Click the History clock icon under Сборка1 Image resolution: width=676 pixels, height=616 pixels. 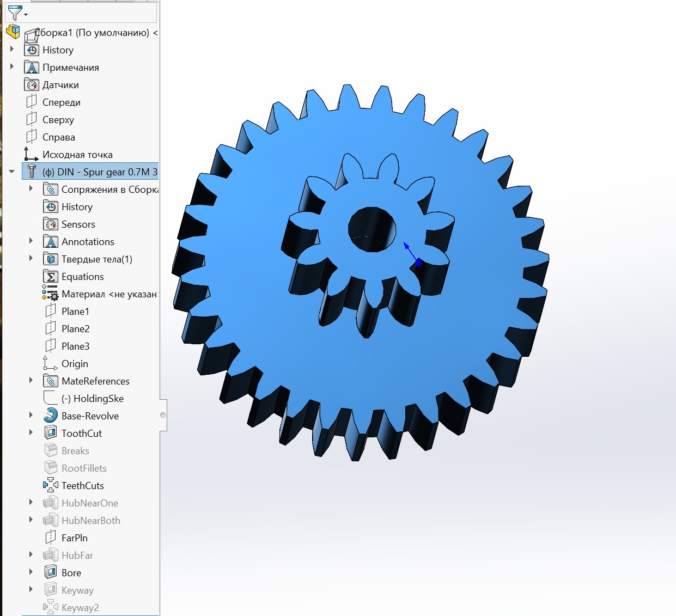tap(32, 50)
